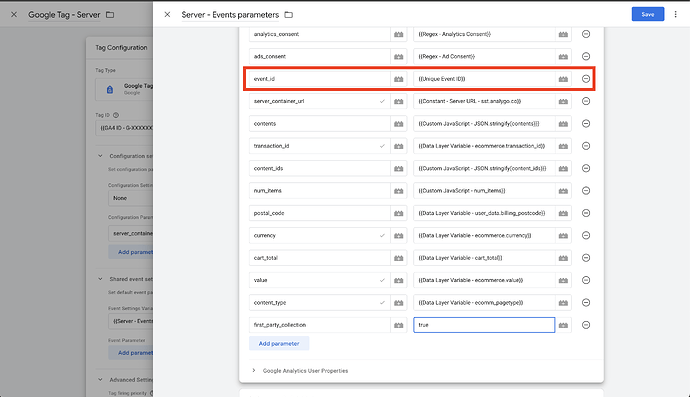Open variable picker beside server_container_url name

click(399, 102)
